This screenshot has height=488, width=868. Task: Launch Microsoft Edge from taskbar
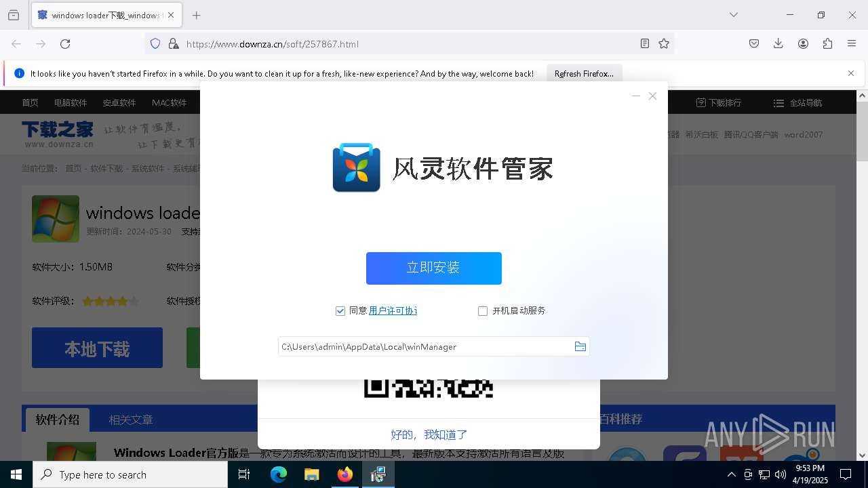[279, 474]
